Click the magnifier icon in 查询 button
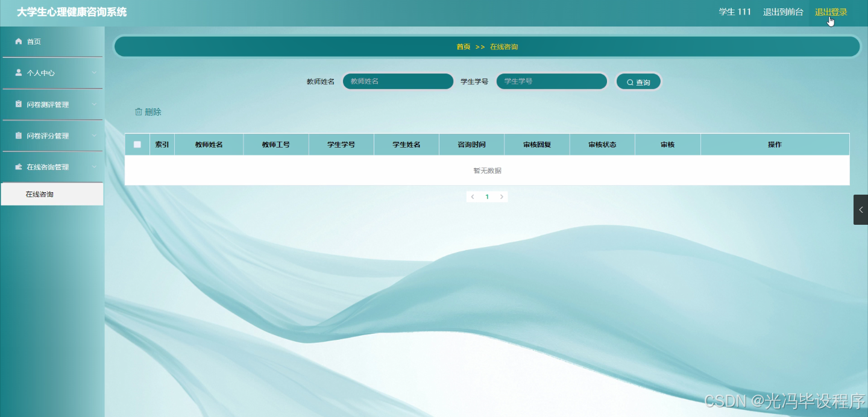The height and width of the screenshot is (417, 868). (x=630, y=81)
